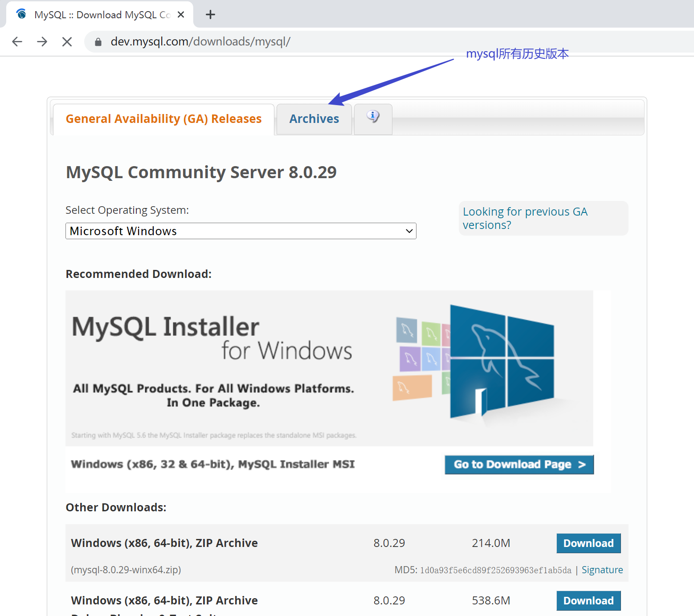
Task: Select the MD5 checksum value
Action: point(496,571)
